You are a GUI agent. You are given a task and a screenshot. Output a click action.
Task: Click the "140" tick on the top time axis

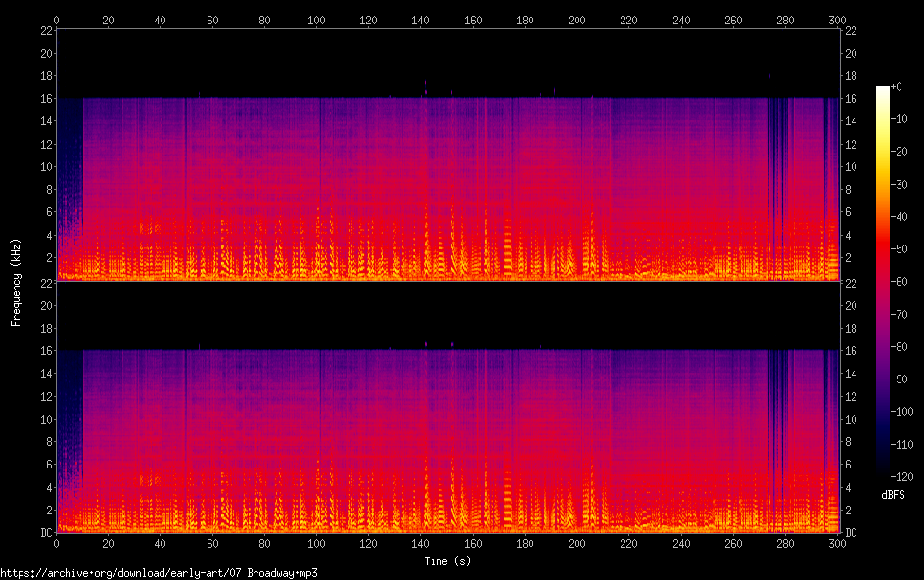420,20
